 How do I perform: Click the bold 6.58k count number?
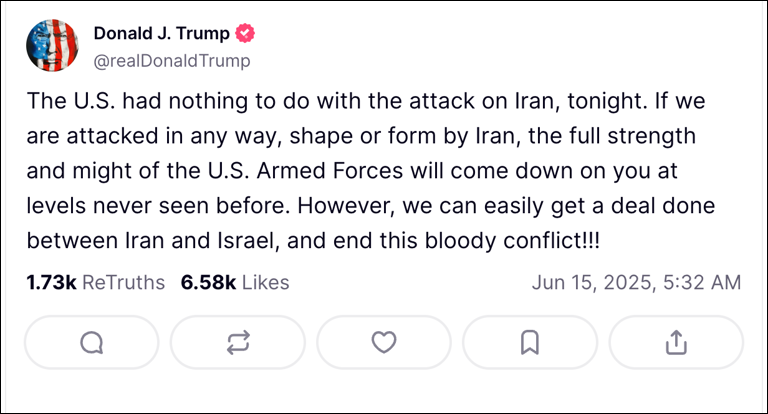click(208, 283)
